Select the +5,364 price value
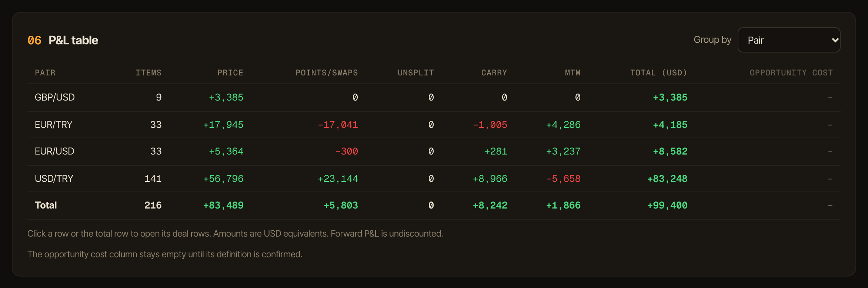Screen dimensions: 868x288 point(226,152)
